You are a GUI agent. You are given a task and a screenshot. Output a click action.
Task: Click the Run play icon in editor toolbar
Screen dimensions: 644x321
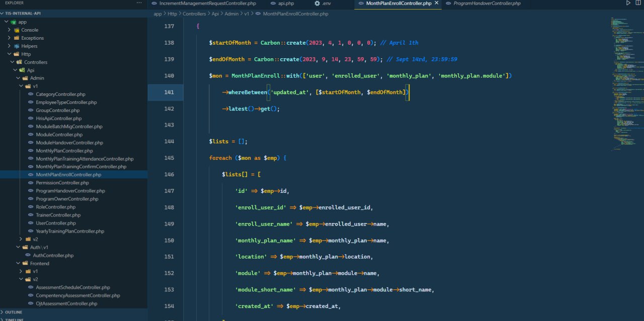628,3
